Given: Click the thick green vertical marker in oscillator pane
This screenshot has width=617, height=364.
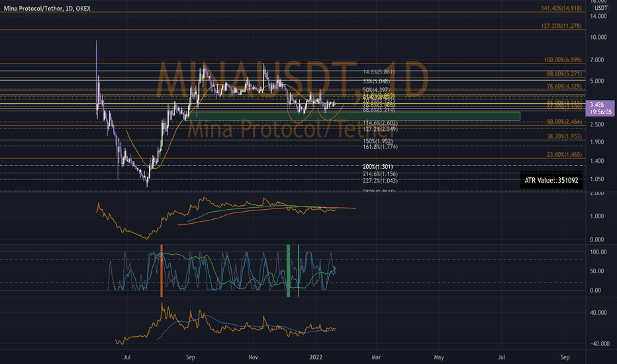Looking at the screenshot, I should (x=289, y=270).
